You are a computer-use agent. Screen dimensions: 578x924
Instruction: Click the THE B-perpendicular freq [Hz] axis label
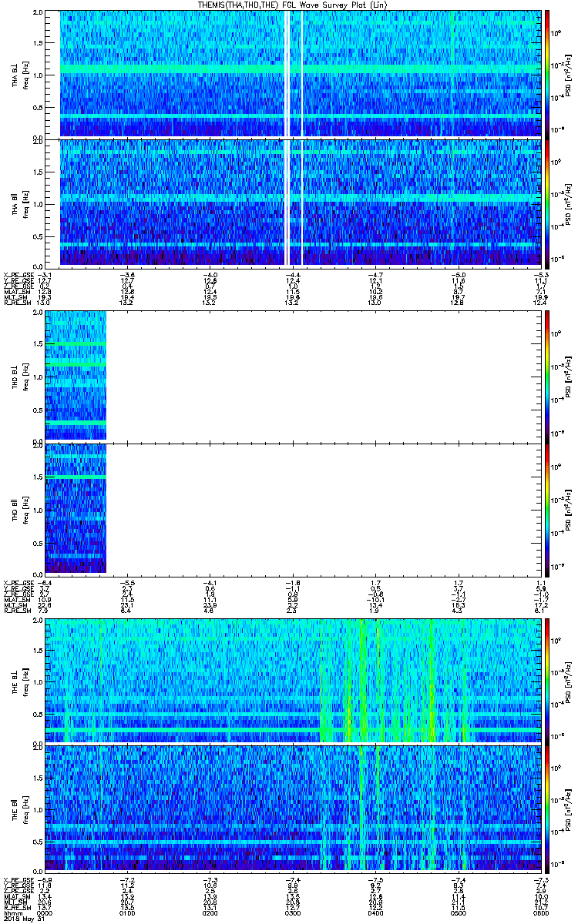26,681
